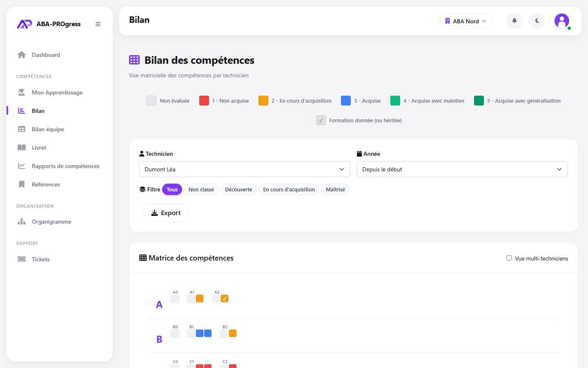Click the Export button
The image size is (588, 368).
[x=166, y=213]
